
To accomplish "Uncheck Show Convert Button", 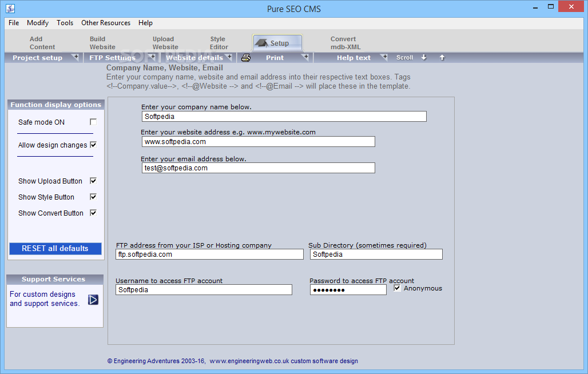I will (93, 213).
